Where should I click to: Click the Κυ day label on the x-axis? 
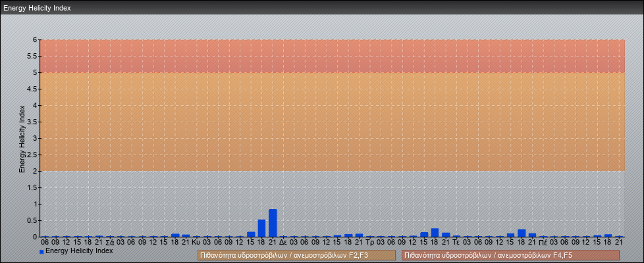point(196,243)
